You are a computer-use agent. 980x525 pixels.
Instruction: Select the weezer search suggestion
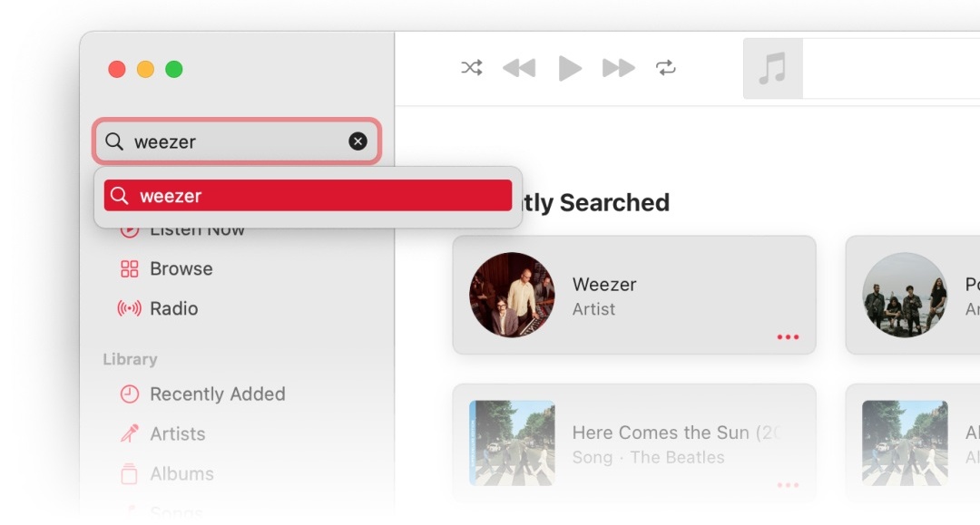pos(308,196)
